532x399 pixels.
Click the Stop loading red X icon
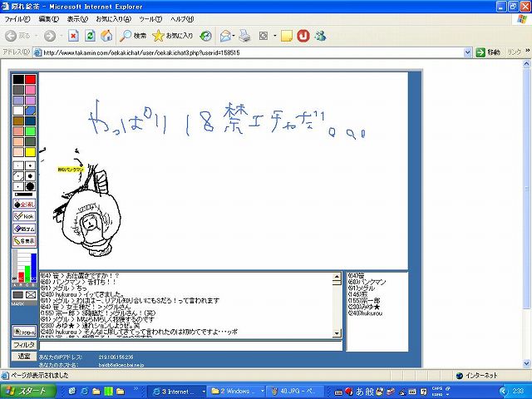click(x=73, y=36)
